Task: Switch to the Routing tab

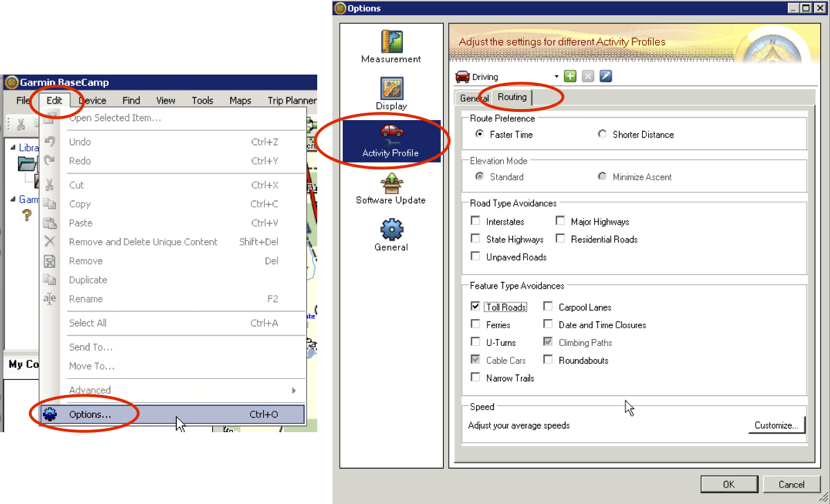Action: (x=512, y=97)
